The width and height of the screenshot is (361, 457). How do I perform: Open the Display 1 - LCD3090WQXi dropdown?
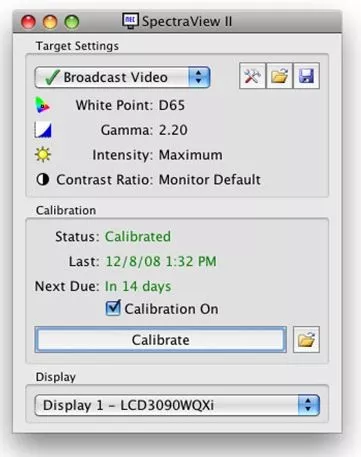[x=177, y=405]
